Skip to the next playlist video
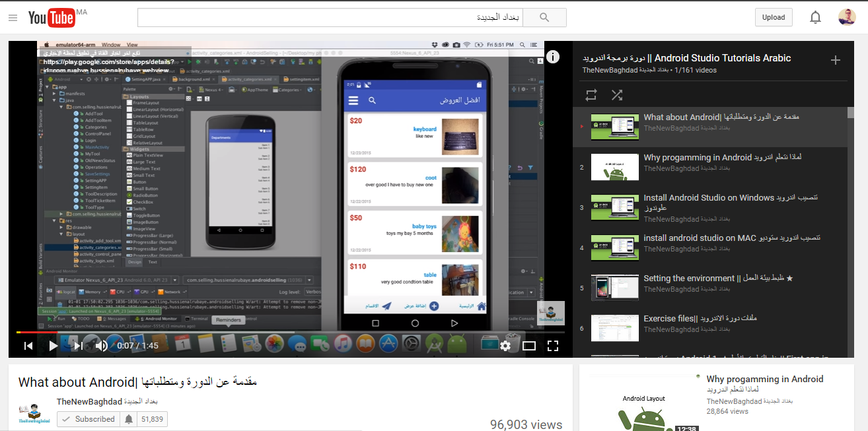Image resolution: width=868 pixels, height=431 pixels. click(x=78, y=345)
